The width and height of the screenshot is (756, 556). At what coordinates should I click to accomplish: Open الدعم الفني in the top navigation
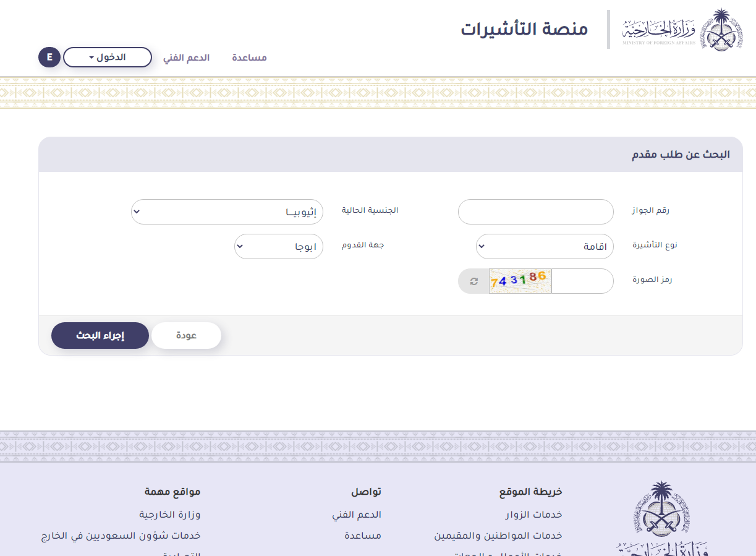tap(186, 58)
